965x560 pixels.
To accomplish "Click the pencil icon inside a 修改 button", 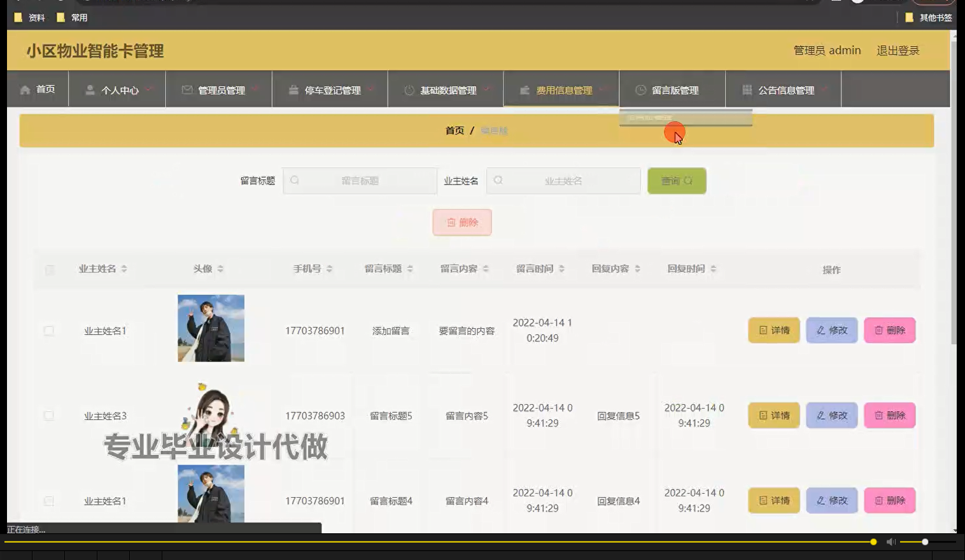I will (820, 330).
